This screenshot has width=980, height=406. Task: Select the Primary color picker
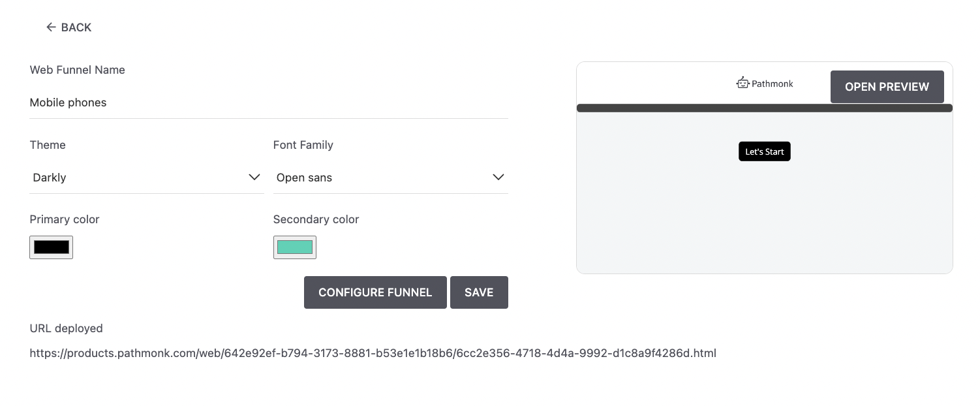pos(51,247)
